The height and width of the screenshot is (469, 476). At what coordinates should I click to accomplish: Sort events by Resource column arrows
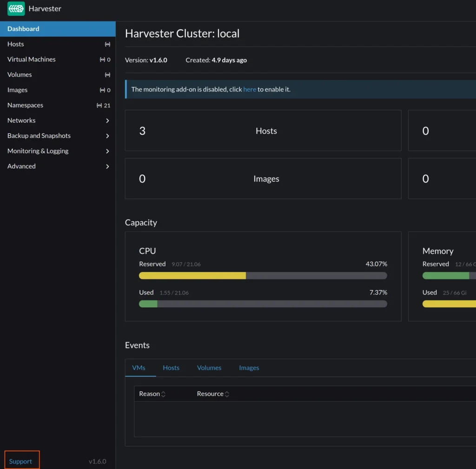227,394
